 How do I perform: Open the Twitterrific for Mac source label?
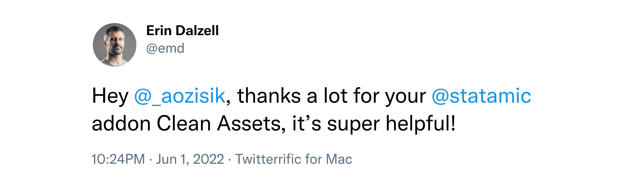294,159
